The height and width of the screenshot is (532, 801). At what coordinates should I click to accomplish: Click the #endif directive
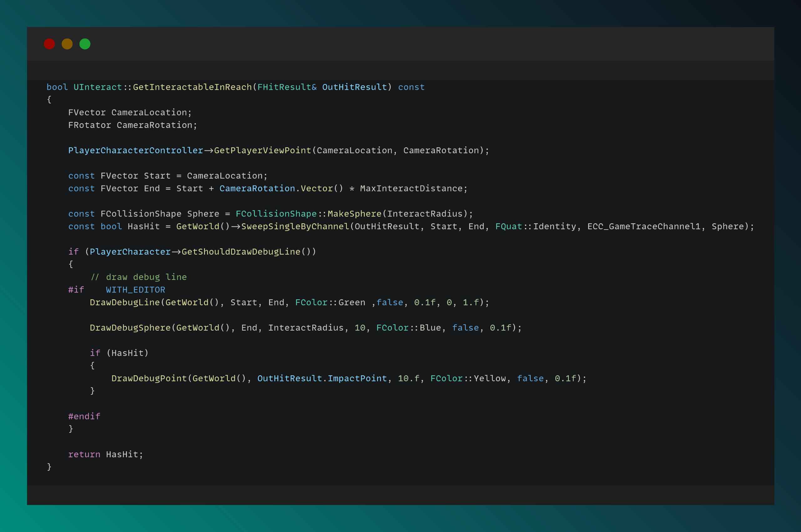point(84,416)
